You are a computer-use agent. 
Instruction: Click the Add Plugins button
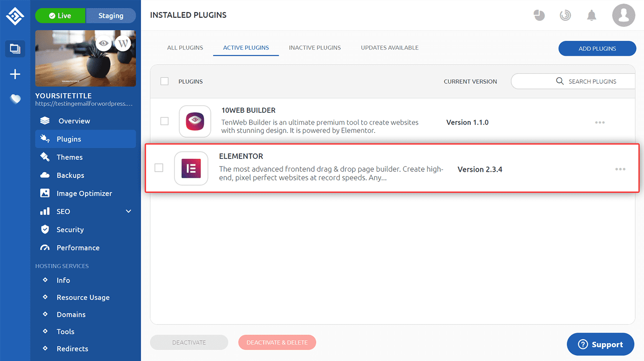point(597,49)
